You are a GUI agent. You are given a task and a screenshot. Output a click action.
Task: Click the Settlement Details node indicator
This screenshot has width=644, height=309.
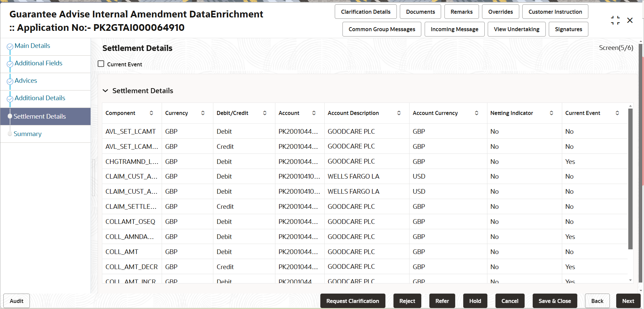10,116
